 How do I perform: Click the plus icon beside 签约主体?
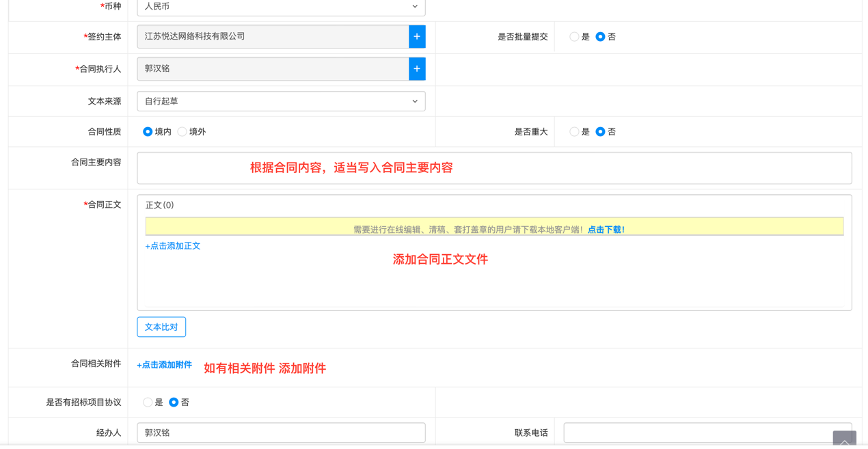click(x=417, y=37)
